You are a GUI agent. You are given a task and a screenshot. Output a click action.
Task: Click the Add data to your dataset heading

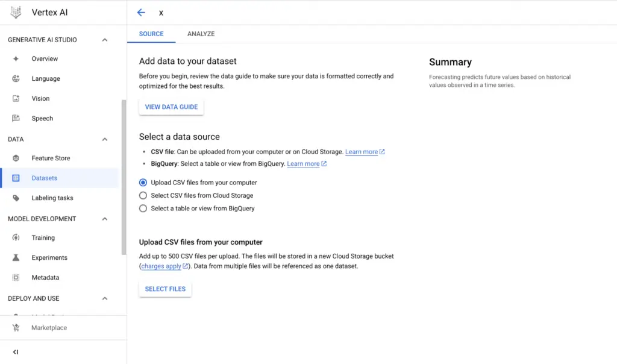188,61
